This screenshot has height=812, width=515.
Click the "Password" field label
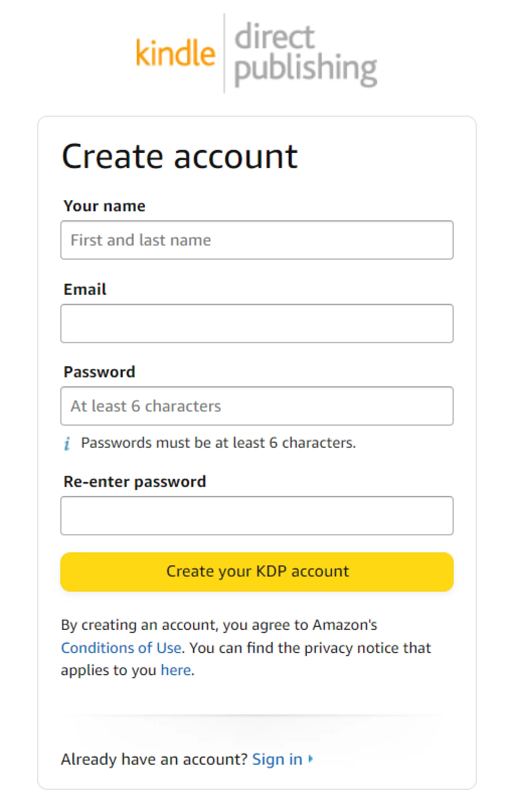(99, 372)
